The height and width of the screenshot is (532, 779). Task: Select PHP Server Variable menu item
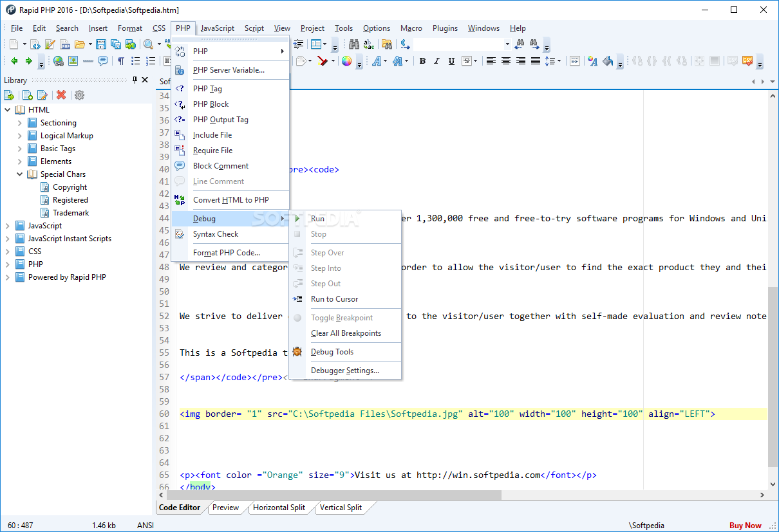click(230, 70)
